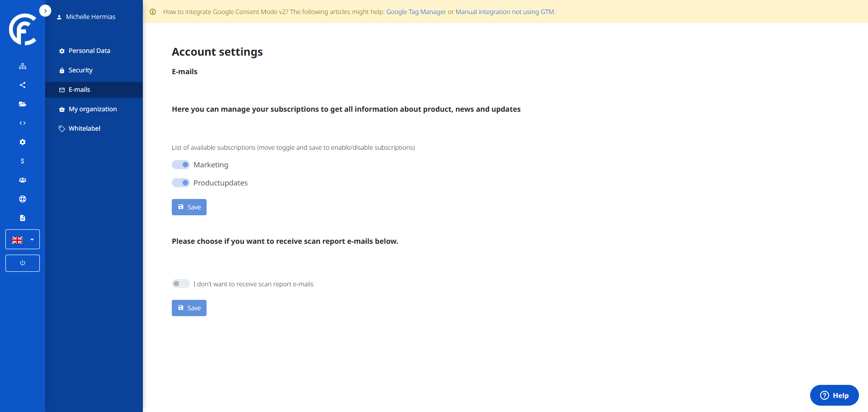Screen dimensions: 868x412
Task: Click the lifebuoy support icon
Action: (23, 199)
